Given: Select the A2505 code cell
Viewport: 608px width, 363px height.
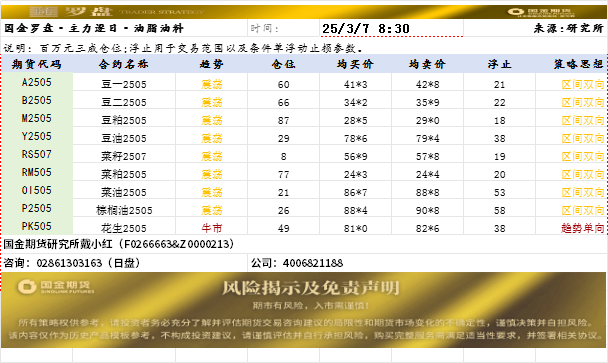Looking at the screenshot, I should coord(36,82).
